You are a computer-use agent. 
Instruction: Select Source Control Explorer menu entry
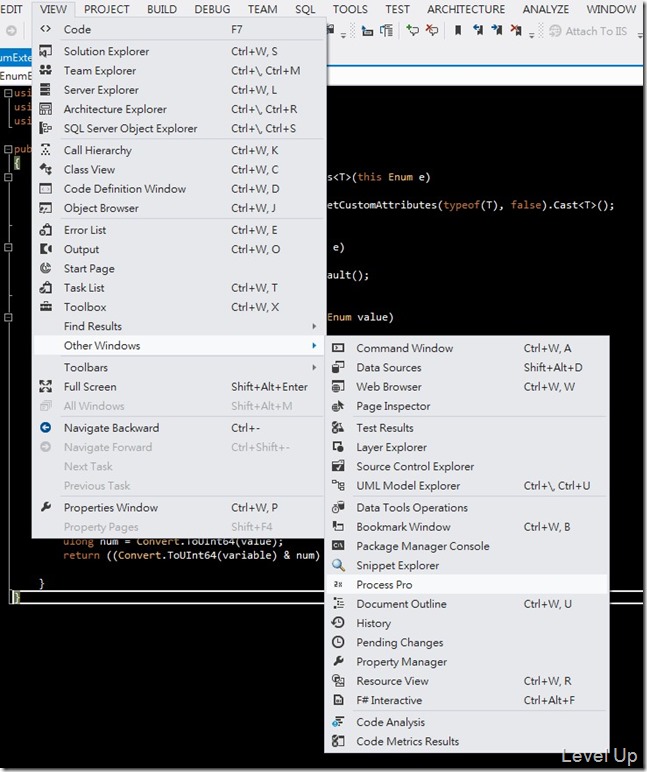(x=467, y=466)
